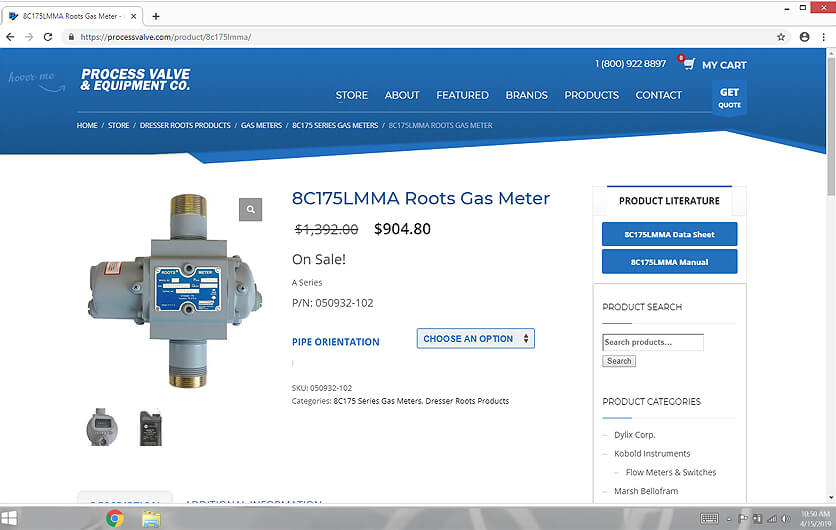This screenshot has width=836, height=530.
Task: Open the Windows Start button
Action: [9, 518]
